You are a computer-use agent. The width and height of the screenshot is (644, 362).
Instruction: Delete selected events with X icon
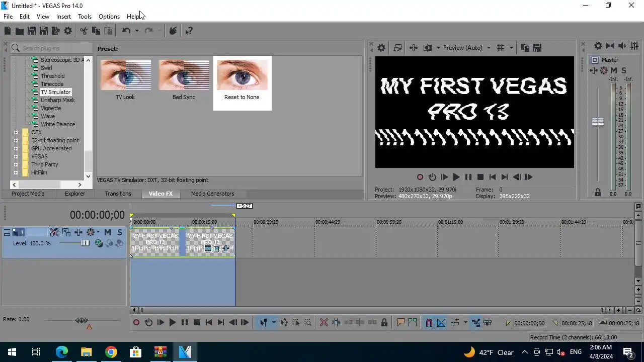pyautogui.click(x=324, y=323)
